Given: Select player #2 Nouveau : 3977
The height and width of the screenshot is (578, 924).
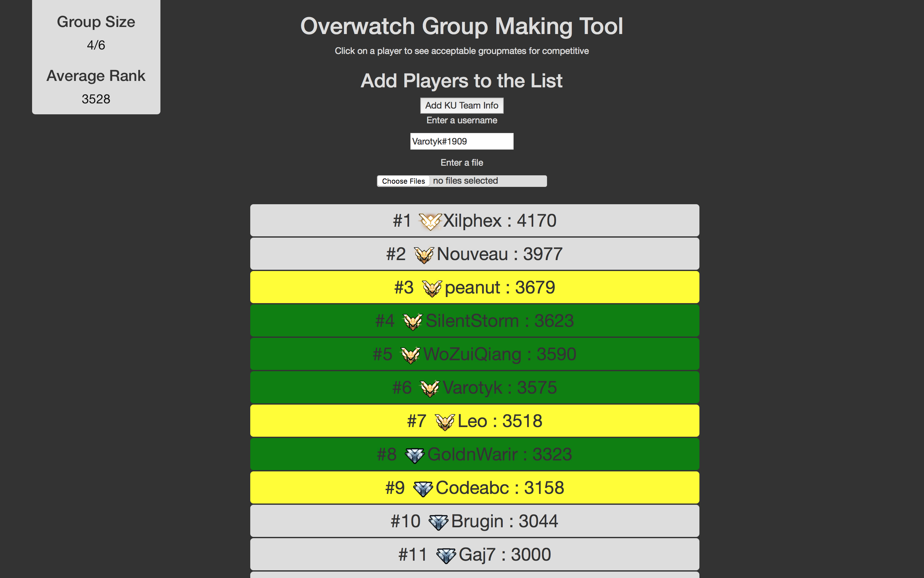Looking at the screenshot, I should coord(475,254).
